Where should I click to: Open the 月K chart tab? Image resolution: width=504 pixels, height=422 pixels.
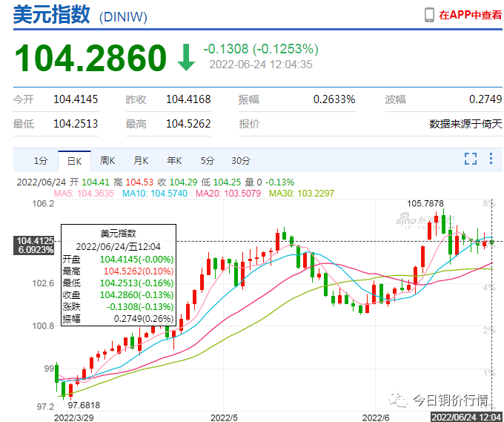click(141, 160)
